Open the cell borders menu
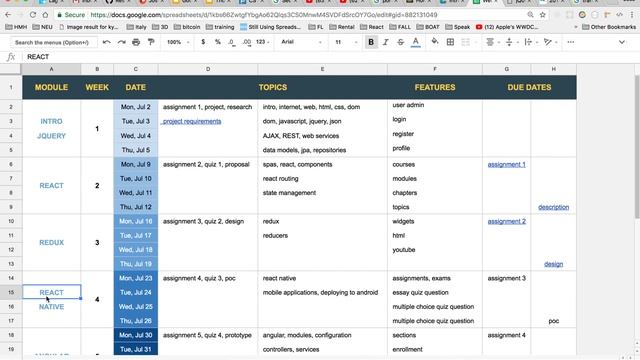This screenshot has width=640, height=360. pyautogui.click(x=450, y=42)
